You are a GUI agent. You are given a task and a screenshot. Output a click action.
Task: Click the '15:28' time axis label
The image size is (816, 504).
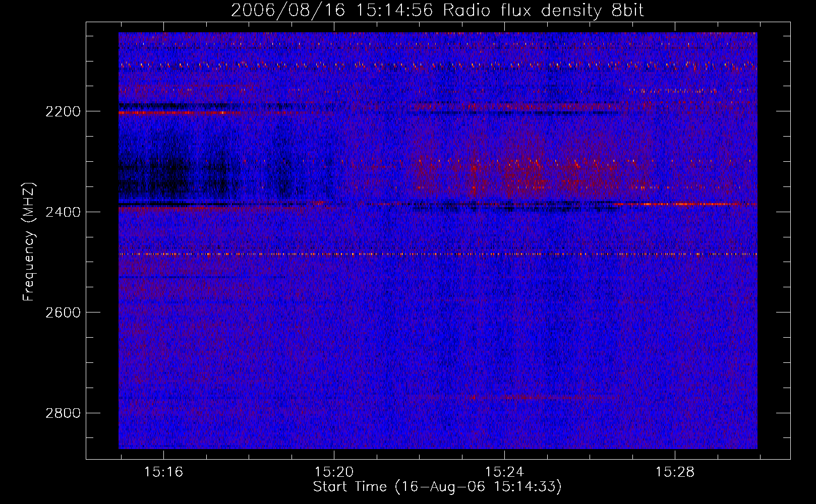(675, 472)
